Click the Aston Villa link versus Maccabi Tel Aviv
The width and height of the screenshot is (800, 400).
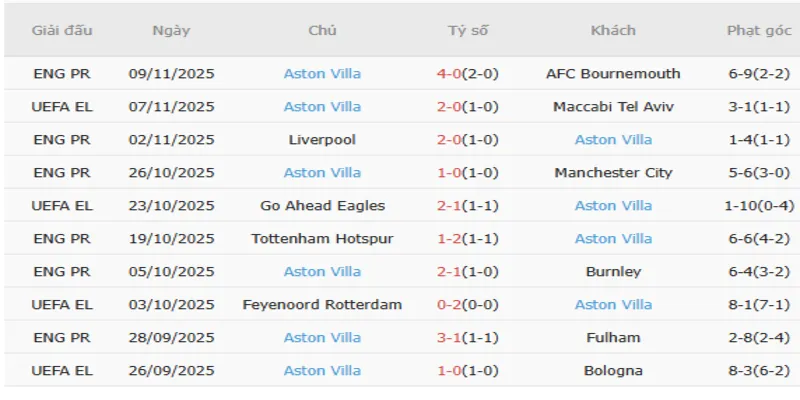point(322,107)
